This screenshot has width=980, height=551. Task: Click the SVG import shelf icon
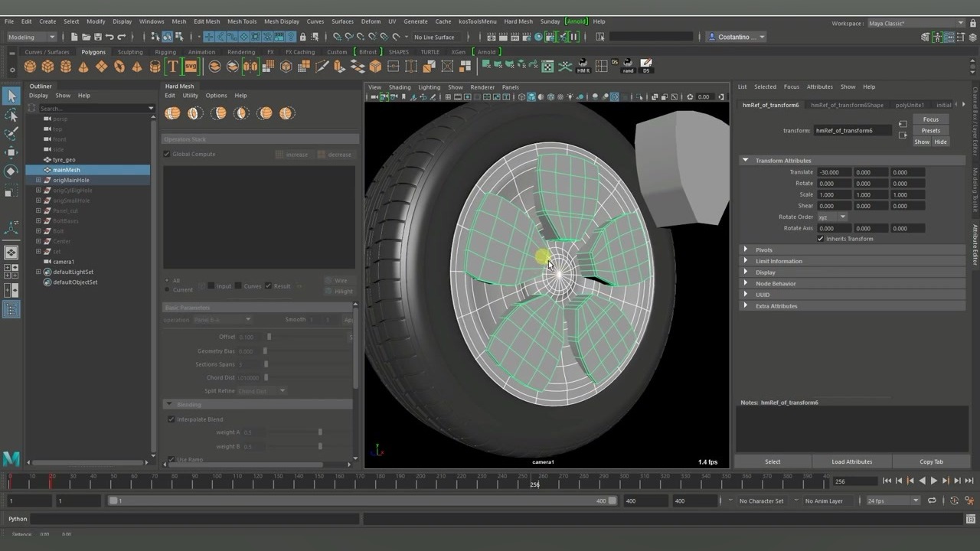pyautogui.click(x=191, y=67)
